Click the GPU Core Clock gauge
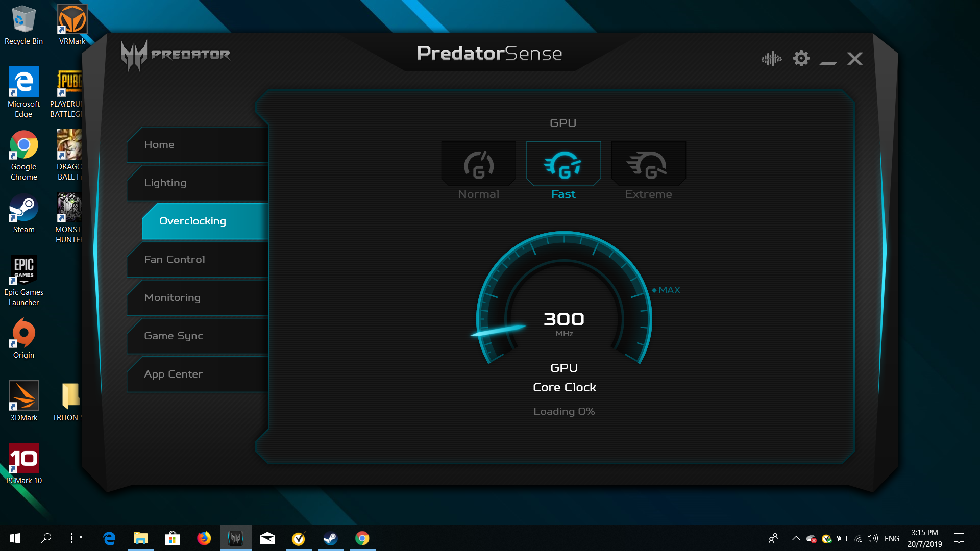 [x=564, y=298]
